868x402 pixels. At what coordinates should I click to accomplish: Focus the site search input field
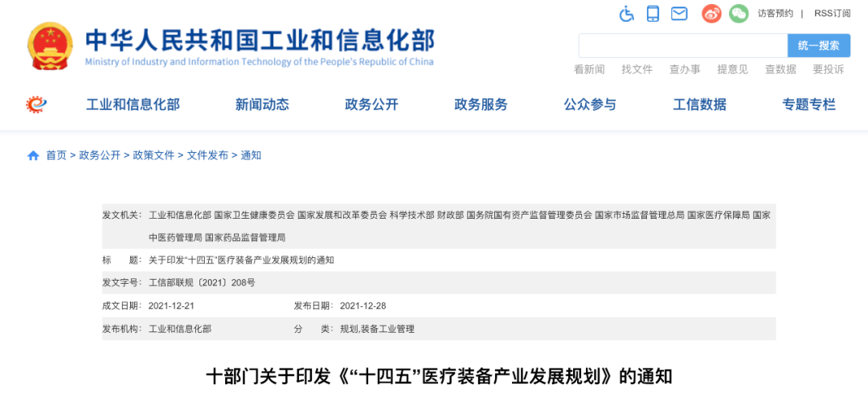[683, 45]
